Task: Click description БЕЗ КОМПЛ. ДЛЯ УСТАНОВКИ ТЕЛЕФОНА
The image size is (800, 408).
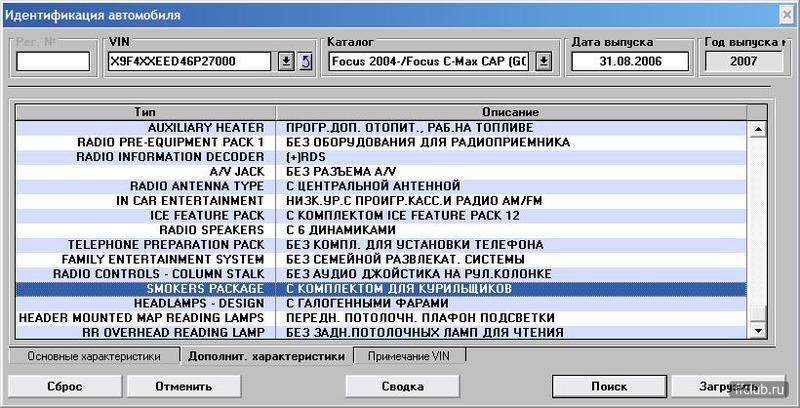Action: 414,245
